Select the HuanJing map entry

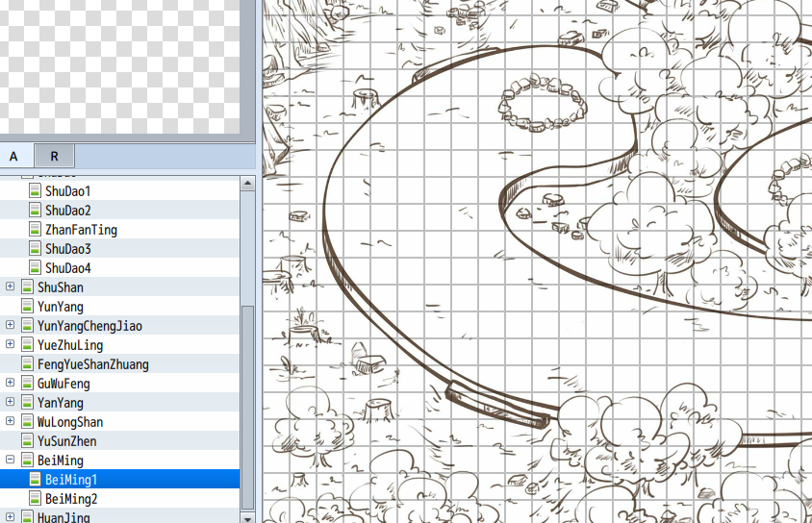(x=63, y=517)
